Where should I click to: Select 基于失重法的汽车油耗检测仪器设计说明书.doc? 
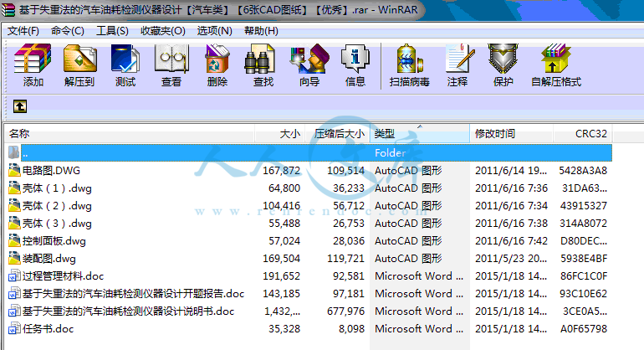pos(128,311)
